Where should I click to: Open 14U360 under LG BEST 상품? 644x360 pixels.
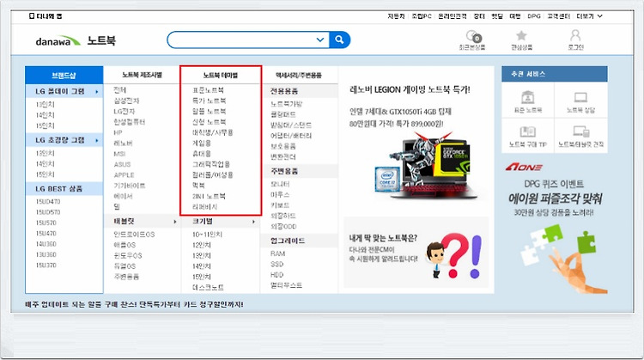(x=46, y=244)
